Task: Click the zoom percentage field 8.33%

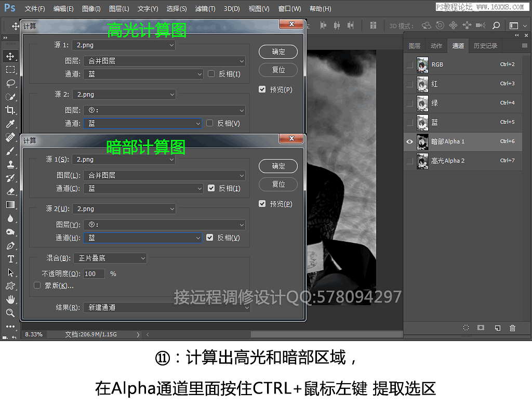Action: [x=34, y=334]
